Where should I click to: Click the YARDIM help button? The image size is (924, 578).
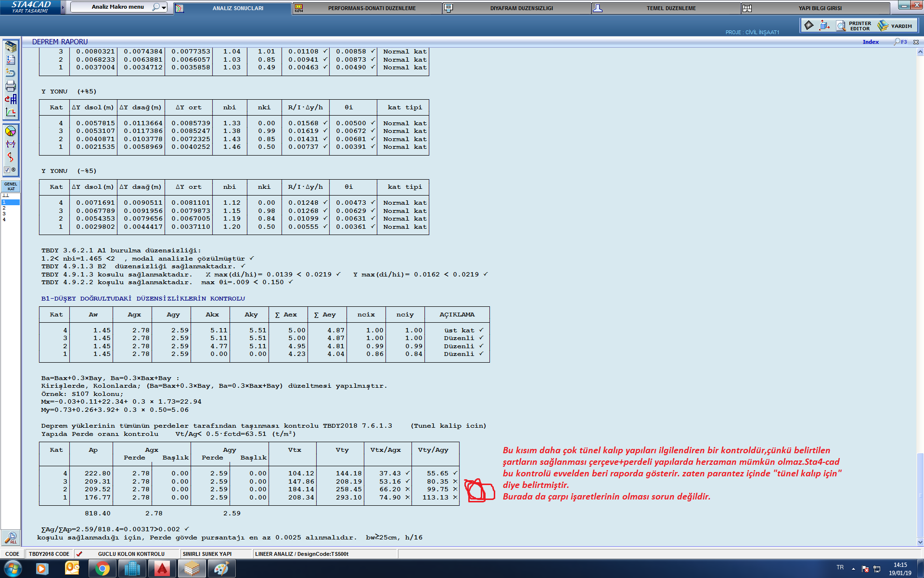tap(896, 26)
